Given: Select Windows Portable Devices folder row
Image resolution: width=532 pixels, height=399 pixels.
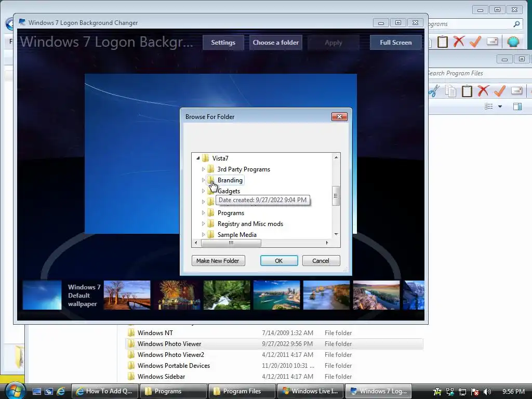Looking at the screenshot, I should coord(274,365).
